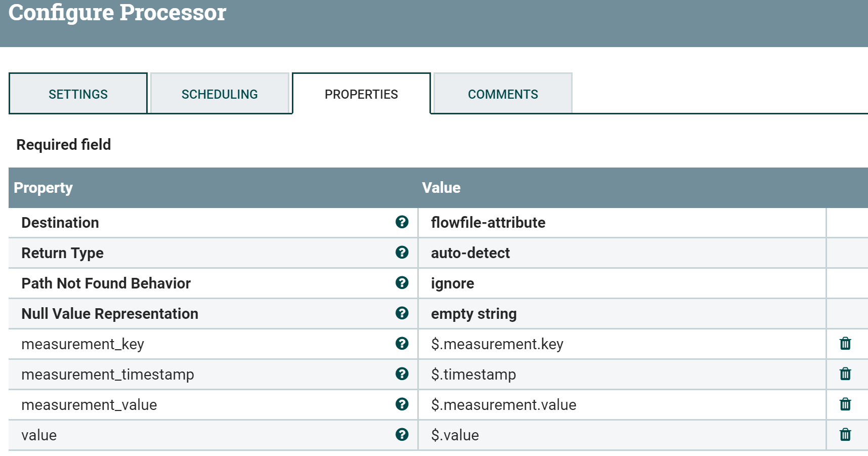
Task: Open the Scheduling tab
Action: click(220, 94)
